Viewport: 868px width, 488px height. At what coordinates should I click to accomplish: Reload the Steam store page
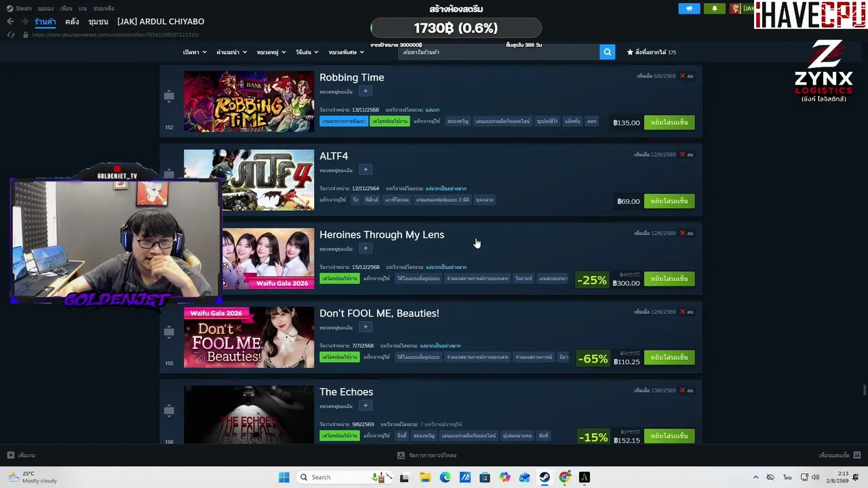(x=10, y=35)
